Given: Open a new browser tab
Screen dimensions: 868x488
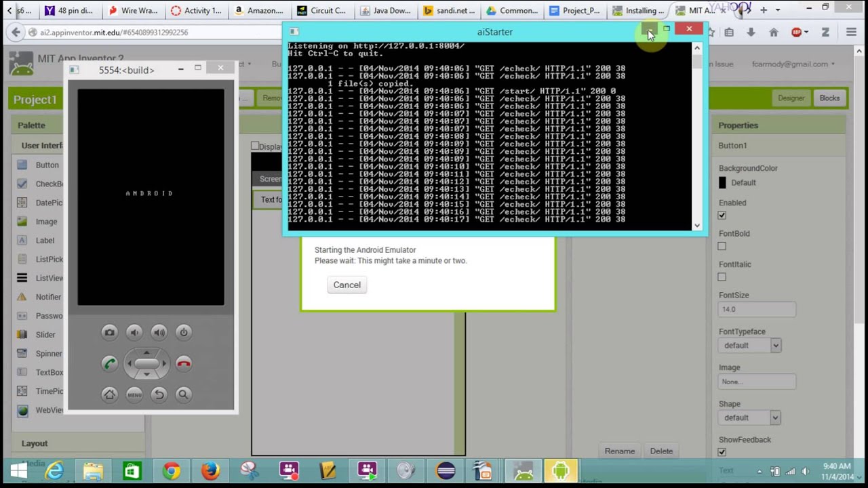Looking at the screenshot, I should pyautogui.click(x=764, y=10).
